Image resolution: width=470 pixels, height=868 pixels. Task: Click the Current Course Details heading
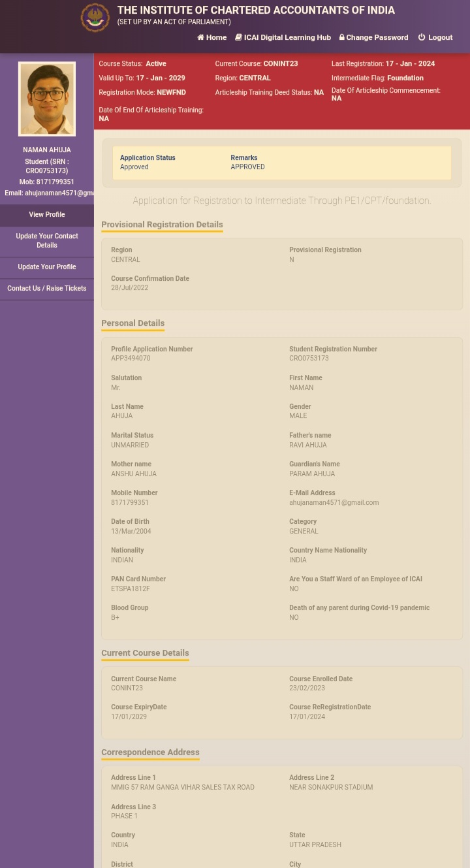(145, 653)
